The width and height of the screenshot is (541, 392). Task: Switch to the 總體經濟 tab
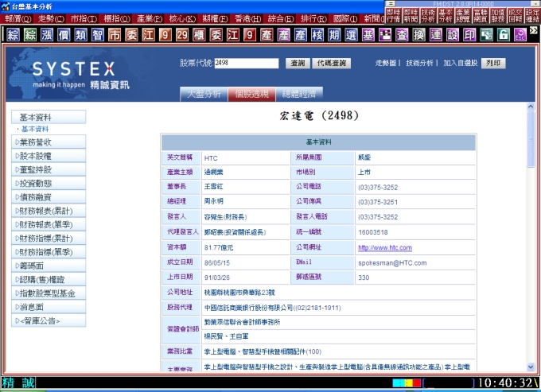(x=299, y=94)
